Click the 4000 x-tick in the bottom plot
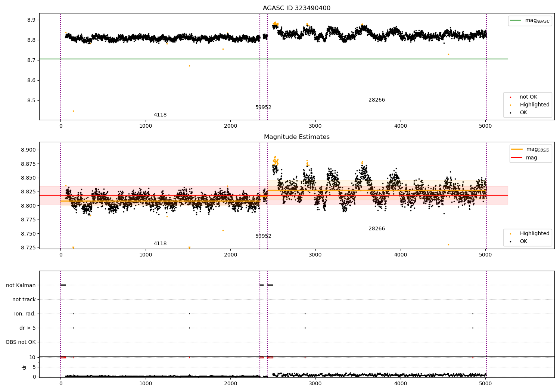The width and height of the screenshot is (560, 392). tap(401, 383)
